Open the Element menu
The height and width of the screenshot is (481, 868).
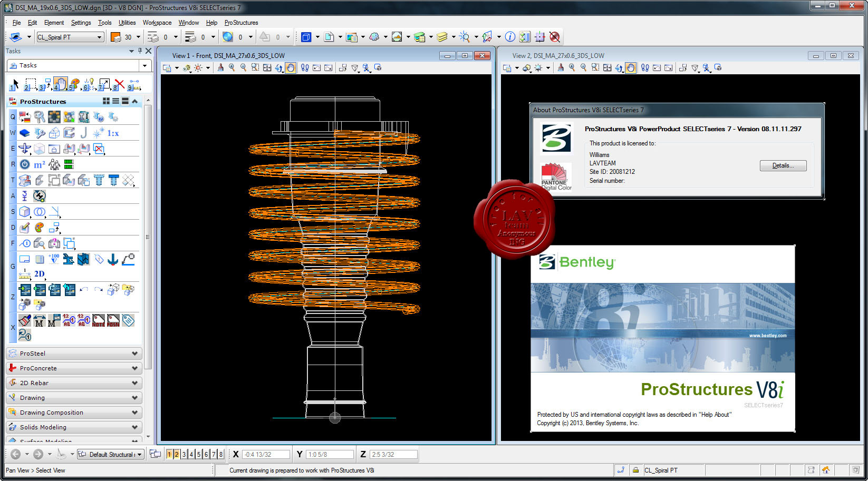coord(54,23)
